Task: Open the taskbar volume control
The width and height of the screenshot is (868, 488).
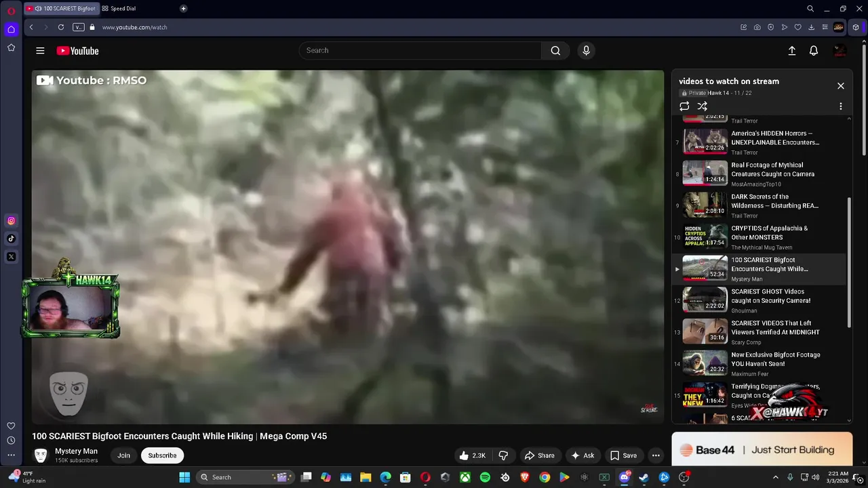Action: 815,477
